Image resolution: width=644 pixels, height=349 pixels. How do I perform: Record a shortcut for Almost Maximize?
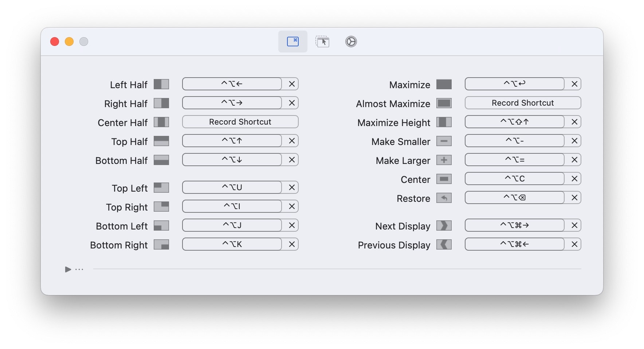click(x=523, y=103)
